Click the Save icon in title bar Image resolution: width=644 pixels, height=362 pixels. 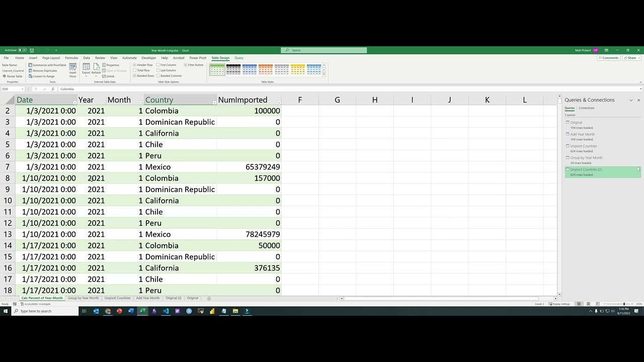tap(32, 50)
